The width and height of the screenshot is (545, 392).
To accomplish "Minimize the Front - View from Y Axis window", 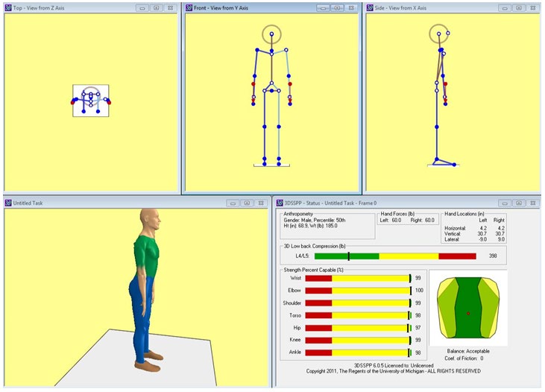I will tap(323, 7).
